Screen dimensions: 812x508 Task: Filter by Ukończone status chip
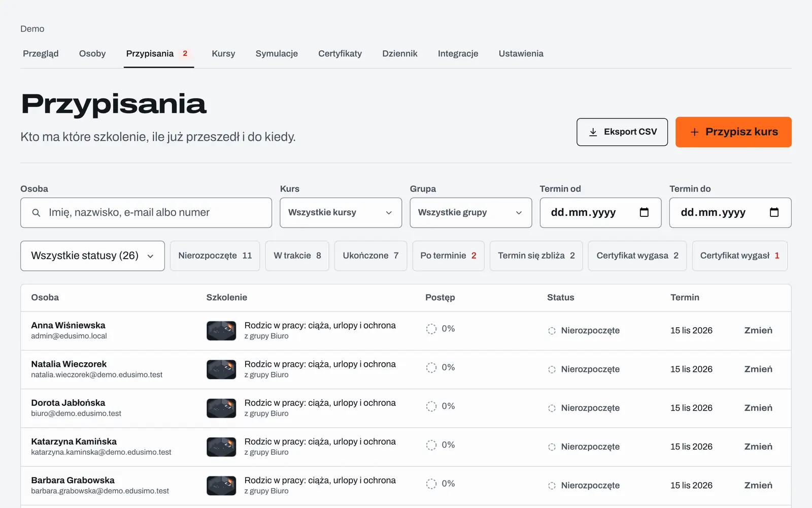tap(370, 256)
